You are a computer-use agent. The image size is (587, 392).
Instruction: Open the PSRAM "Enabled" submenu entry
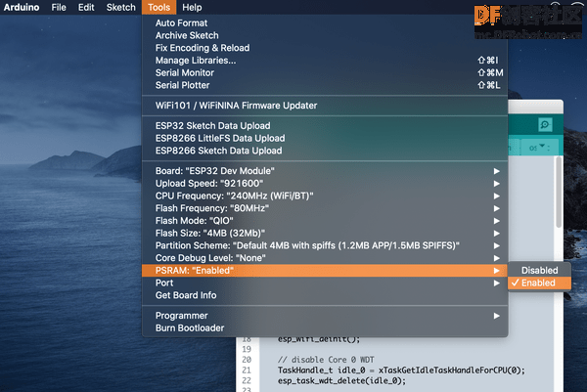(x=325, y=271)
